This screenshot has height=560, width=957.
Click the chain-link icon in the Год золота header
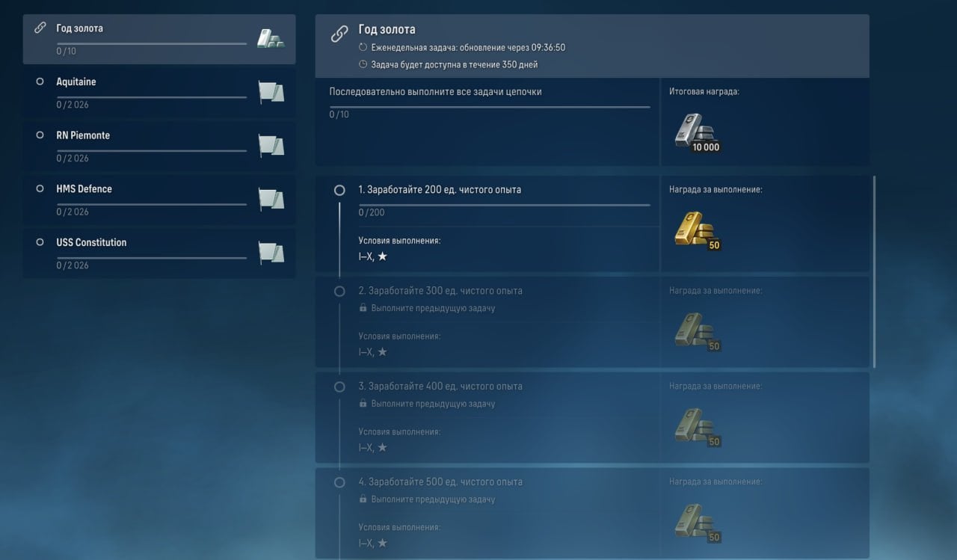(x=339, y=33)
